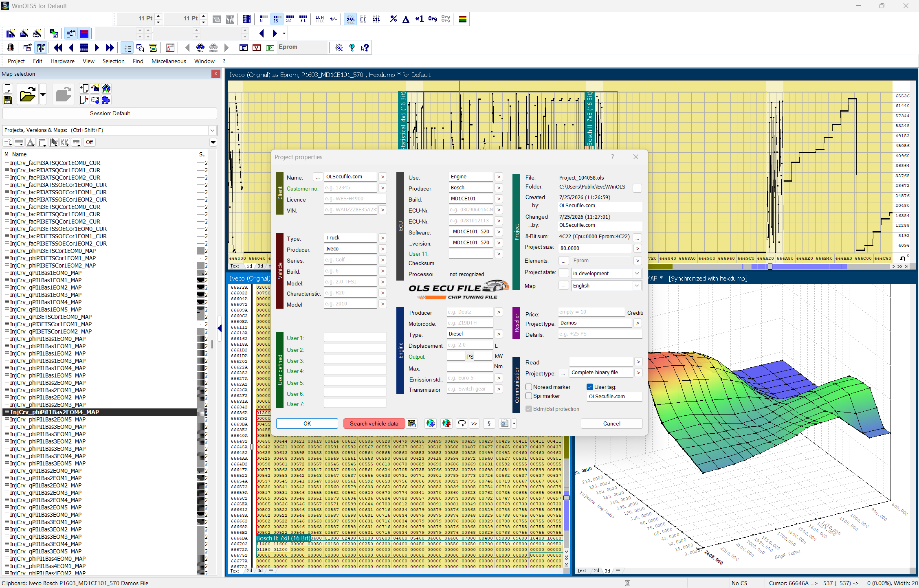
Task: Click the Customer no. input field
Action: click(351, 188)
